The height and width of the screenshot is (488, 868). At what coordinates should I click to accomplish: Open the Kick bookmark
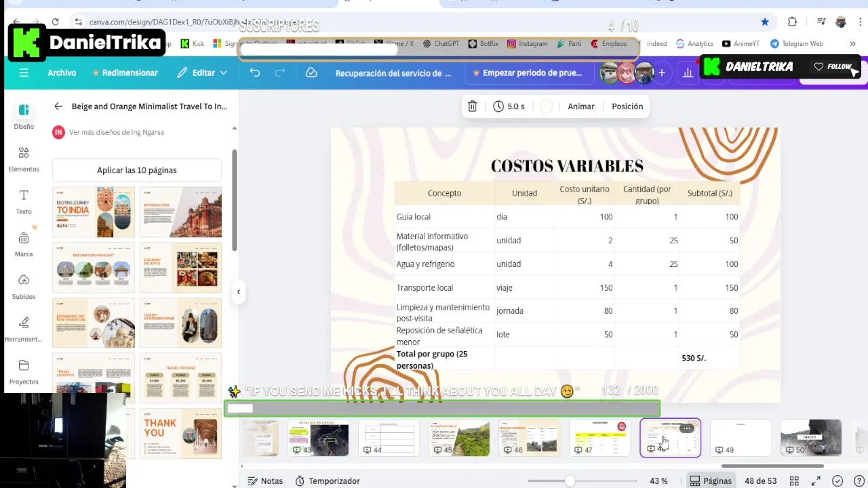coord(193,43)
